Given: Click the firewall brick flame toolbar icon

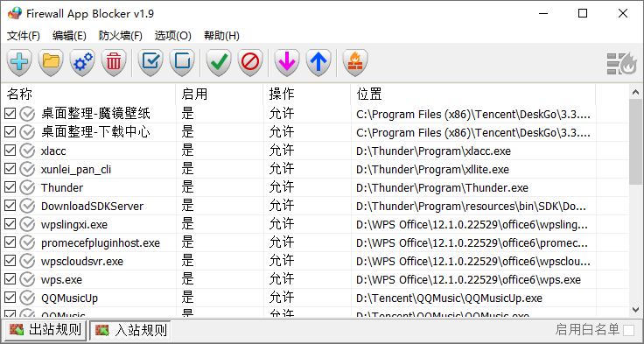Looking at the screenshot, I should pos(355,62).
